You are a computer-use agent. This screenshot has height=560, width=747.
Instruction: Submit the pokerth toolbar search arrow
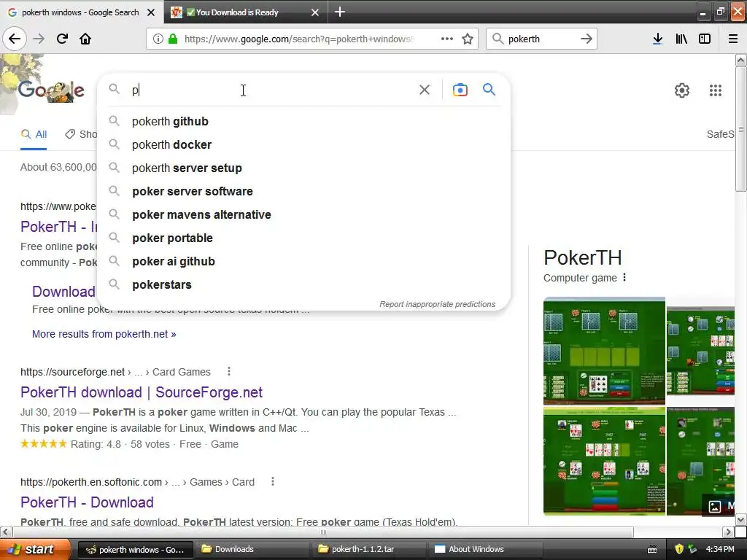(587, 39)
